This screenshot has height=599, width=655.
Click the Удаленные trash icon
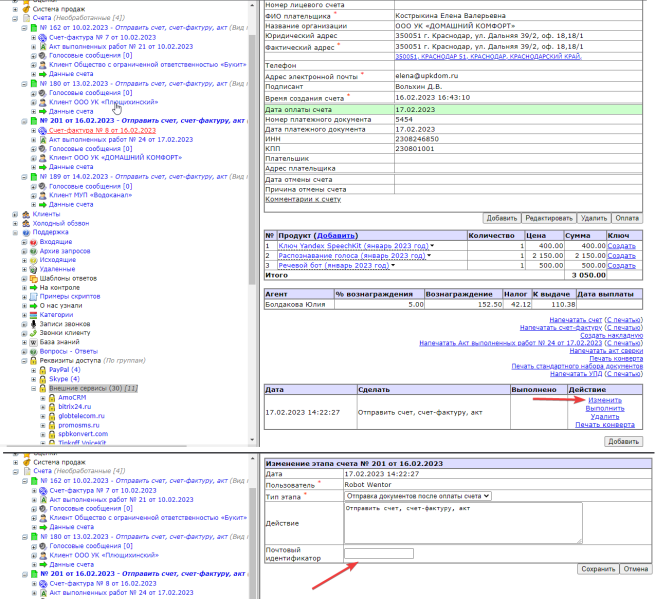[x=33, y=269]
